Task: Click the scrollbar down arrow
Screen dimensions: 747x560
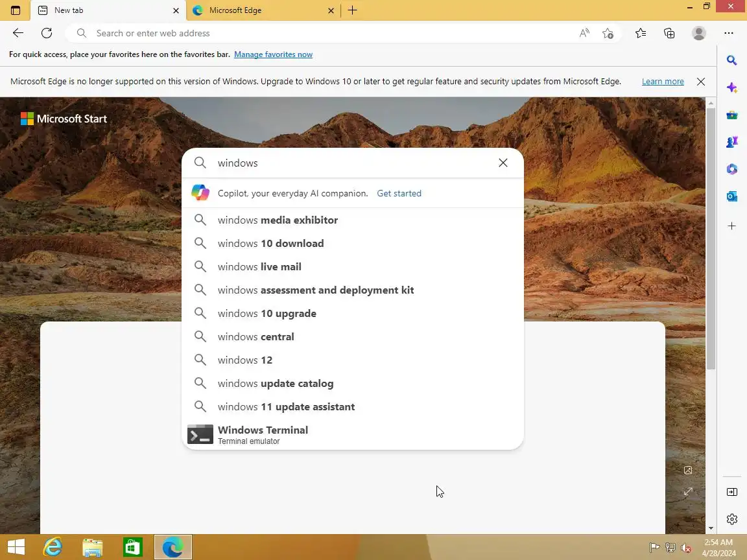Action: 711,528
